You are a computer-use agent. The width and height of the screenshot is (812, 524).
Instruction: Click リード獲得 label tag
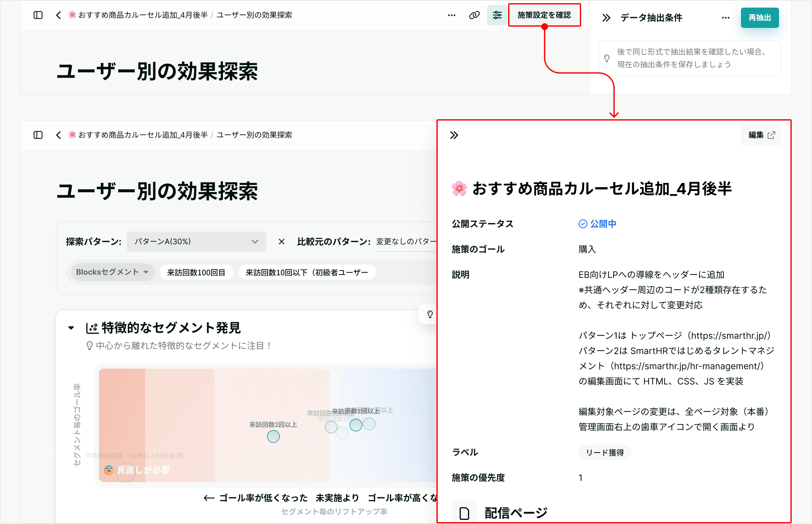click(x=605, y=453)
